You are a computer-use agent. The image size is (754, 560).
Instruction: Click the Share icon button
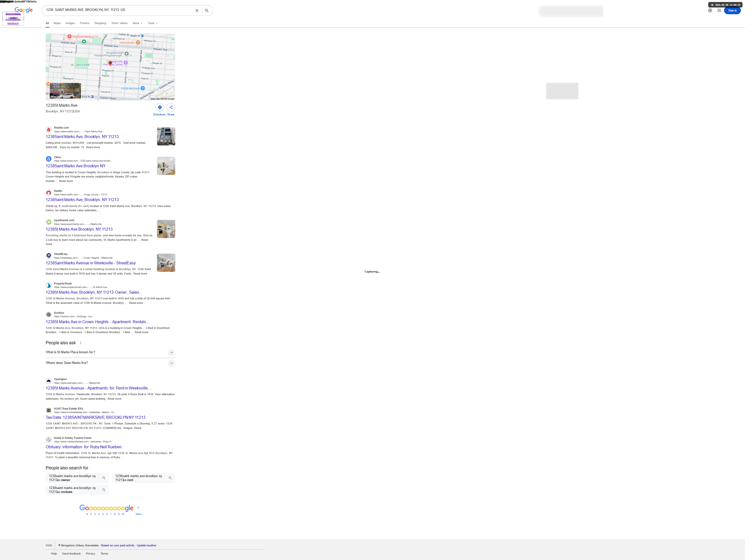(x=171, y=107)
